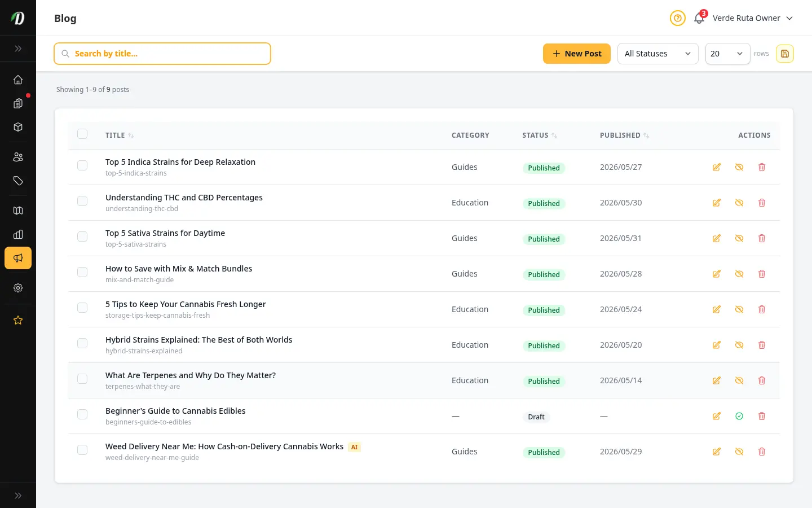The width and height of the screenshot is (812, 508).
Task: Delete the Beginner's Guide to Edibles post
Action: [x=762, y=416]
